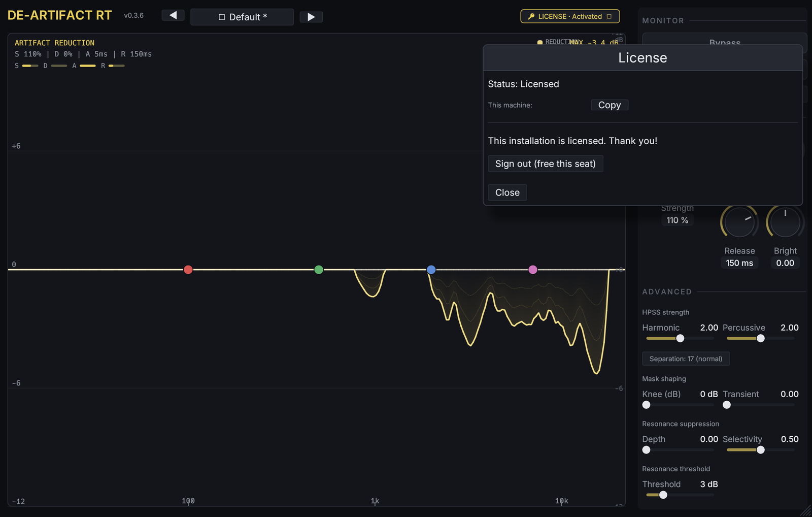Viewport: 812px width, 517px height.
Task: Click the LICENSE Activated key button
Action: [570, 16]
